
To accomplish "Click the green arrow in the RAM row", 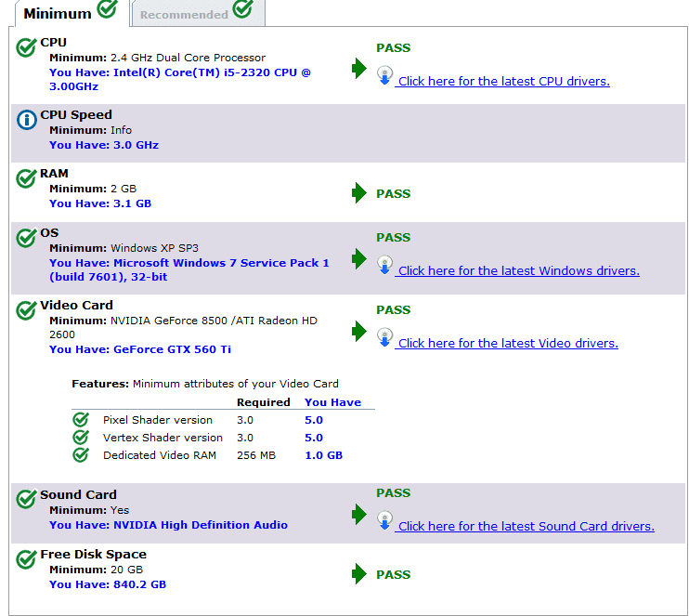I will tap(359, 193).
